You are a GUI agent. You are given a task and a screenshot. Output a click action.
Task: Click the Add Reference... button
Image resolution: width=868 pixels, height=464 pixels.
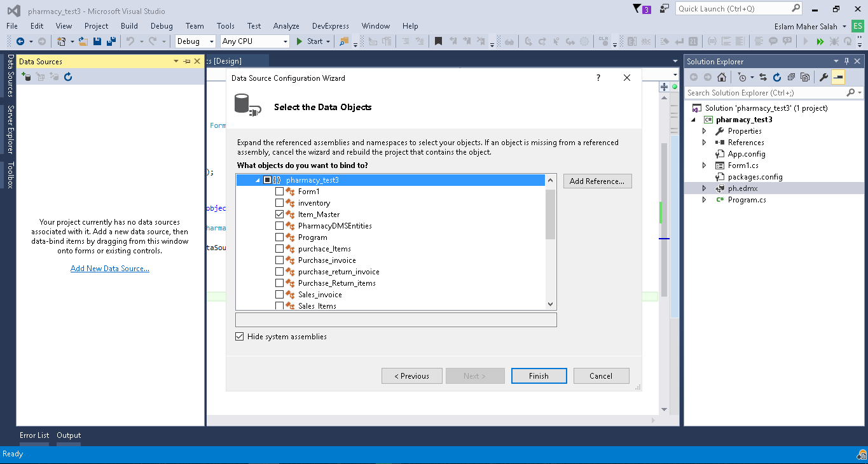point(597,181)
